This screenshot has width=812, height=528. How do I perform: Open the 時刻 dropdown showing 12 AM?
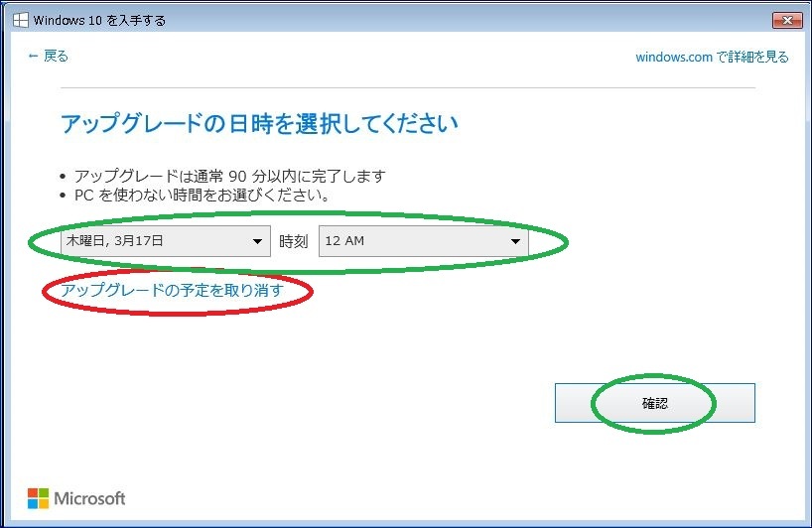coord(424,241)
